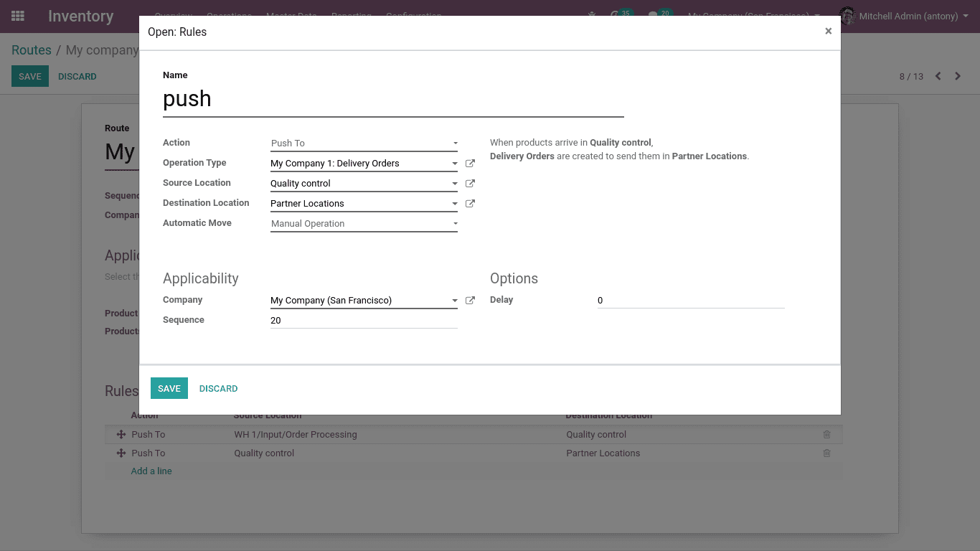Open external link for Company field
Viewport: 980px width, 551px height.
coord(470,301)
